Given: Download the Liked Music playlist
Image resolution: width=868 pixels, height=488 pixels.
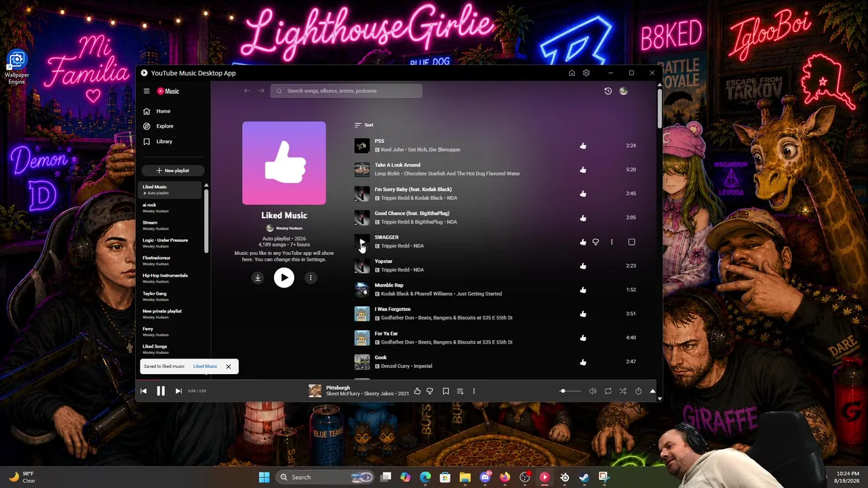Looking at the screenshot, I should pyautogui.click(x=258, y=277).
